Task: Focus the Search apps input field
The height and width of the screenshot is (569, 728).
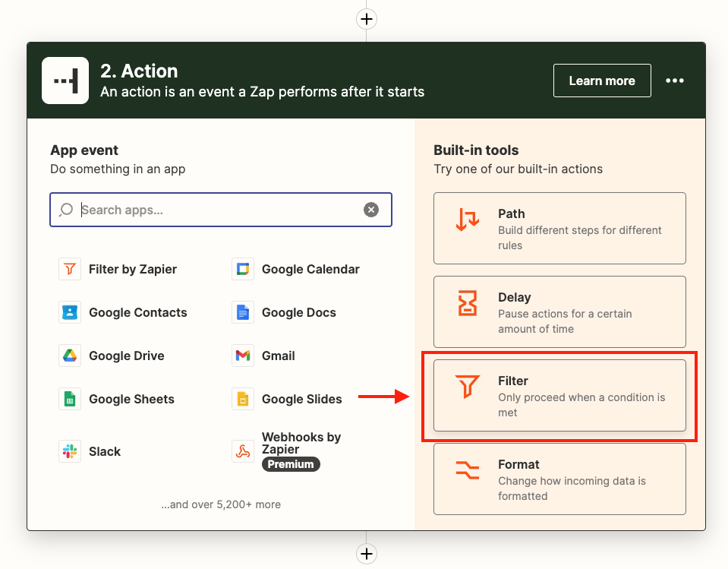Action: click(x=221, y=210)
